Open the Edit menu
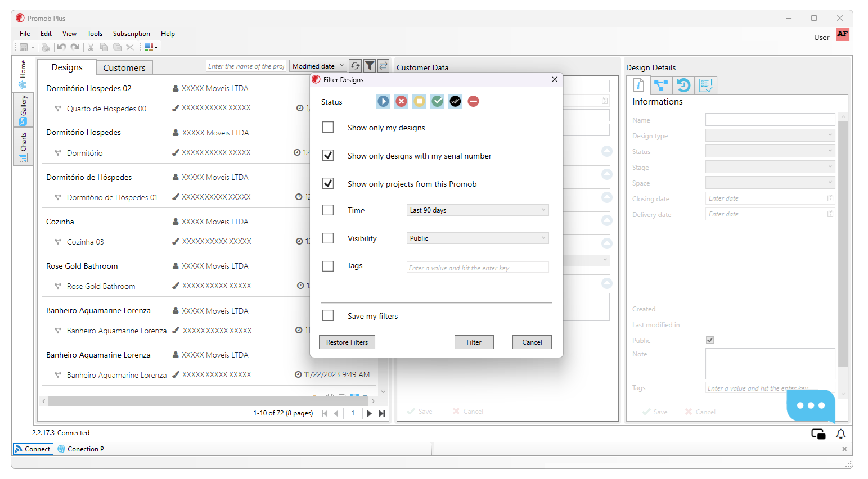The width and height of the screenshot is (868, 479). (46, 34)
